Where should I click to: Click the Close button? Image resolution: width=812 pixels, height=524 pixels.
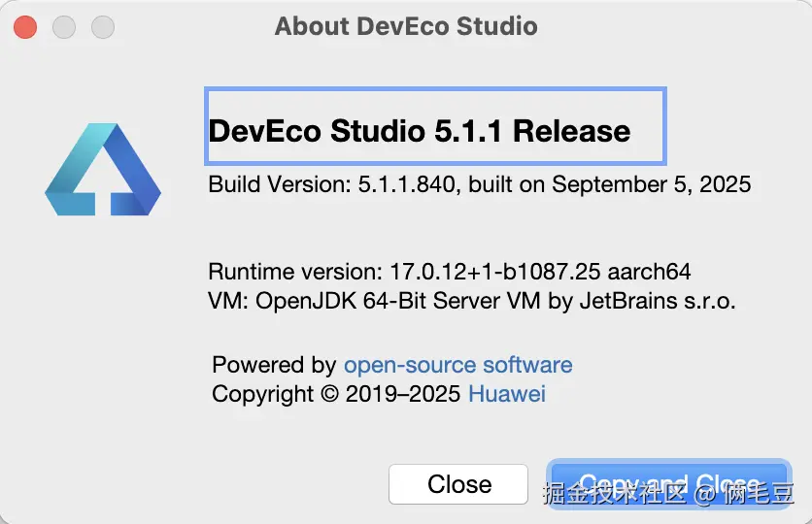coord(458,484)
